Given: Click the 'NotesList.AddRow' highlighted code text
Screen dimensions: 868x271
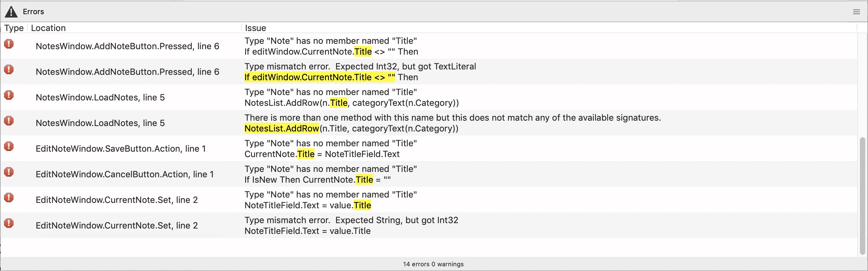Looking at the screenshot, I should 281,128.
